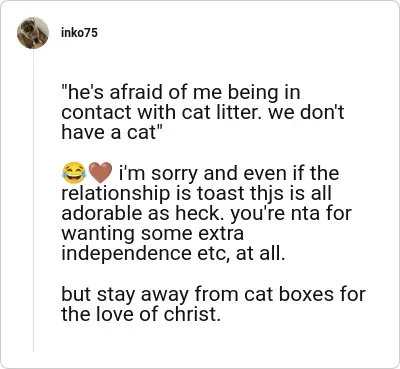
Task: Collapse the comment using the vertical thread line
Action: coord(33,201)
